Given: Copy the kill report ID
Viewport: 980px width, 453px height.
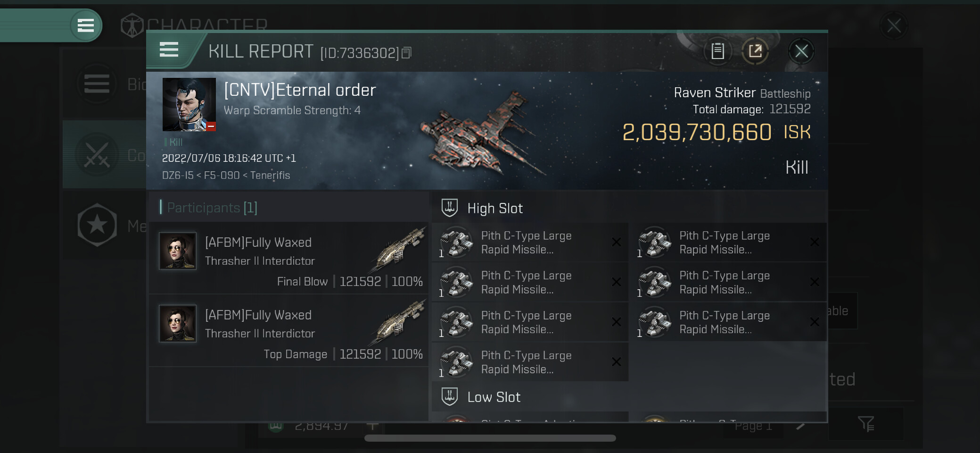Looking at the screenshot, I should 406,53.
